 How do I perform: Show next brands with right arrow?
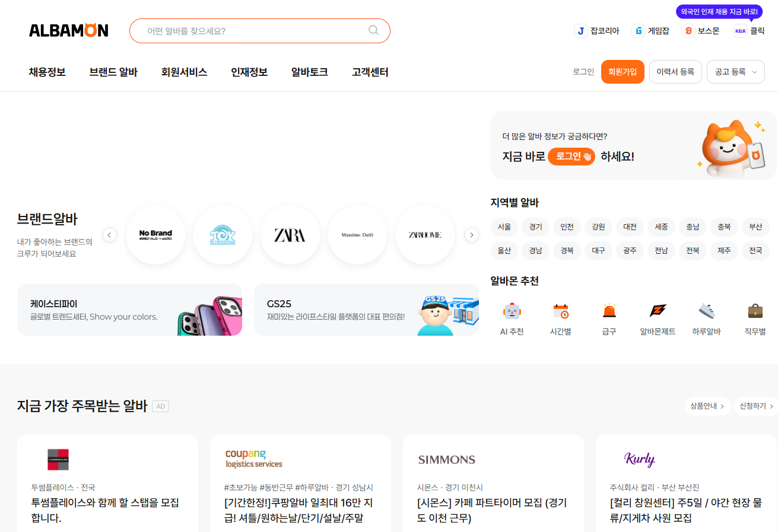pyautogui.click(x=471, y=235)
